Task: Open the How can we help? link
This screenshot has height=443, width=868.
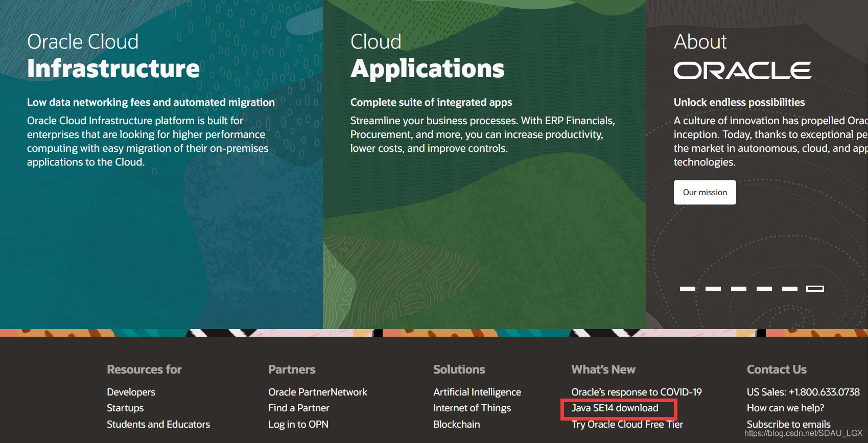Action: pyautogui.click(x=785, y=408)
